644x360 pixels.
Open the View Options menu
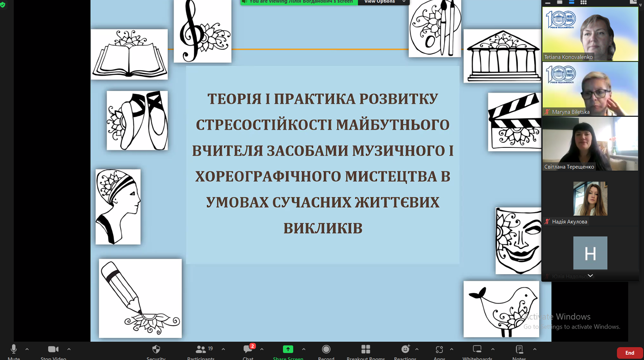click(x=383, y=2)
